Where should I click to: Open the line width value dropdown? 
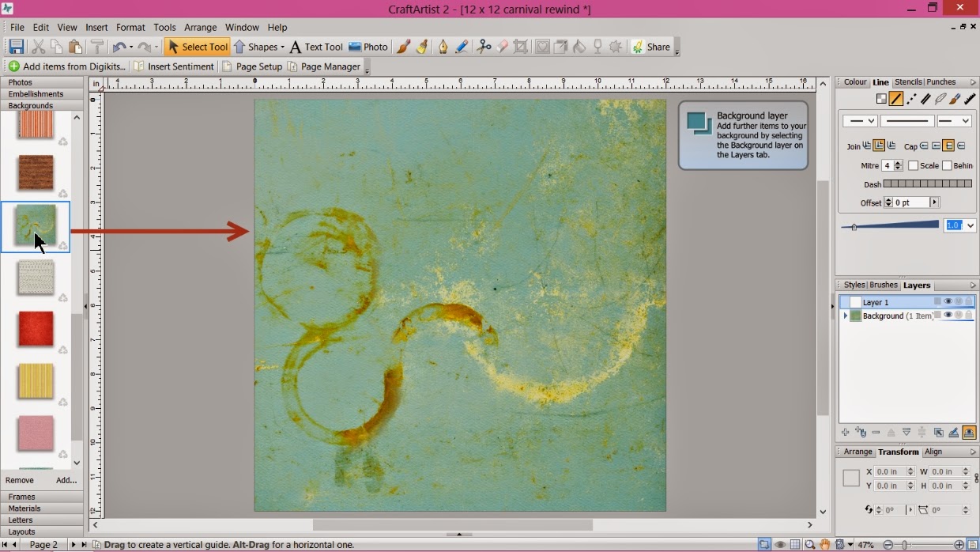pyautogui.click(x=971, y=225)
